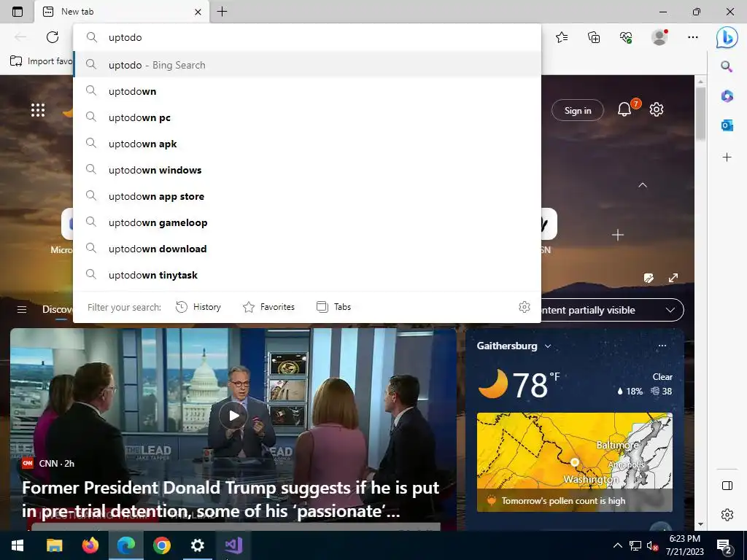The height and width of the screenshot is (560, 747).
Task: Open the Favorites star-list icon
Action: [x=562, y=37]
